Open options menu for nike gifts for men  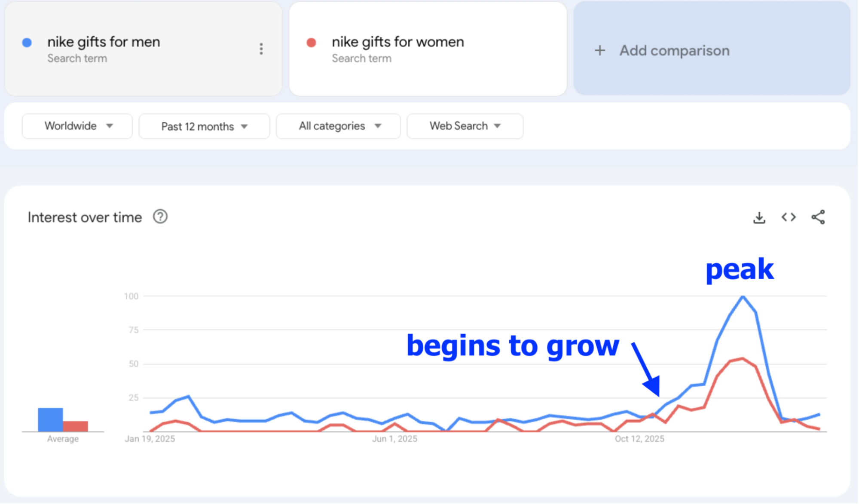click(x=261, y=49)
